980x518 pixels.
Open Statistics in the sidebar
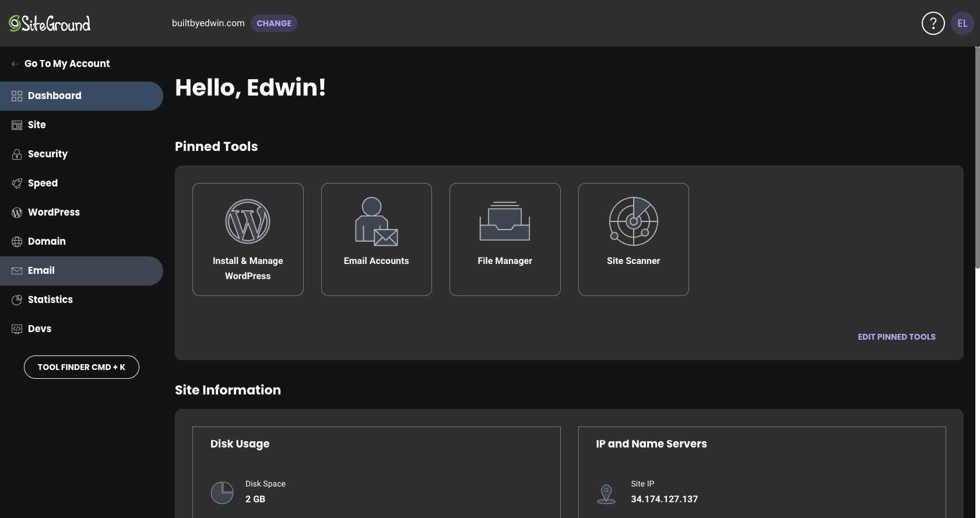[x=50, y=299]
